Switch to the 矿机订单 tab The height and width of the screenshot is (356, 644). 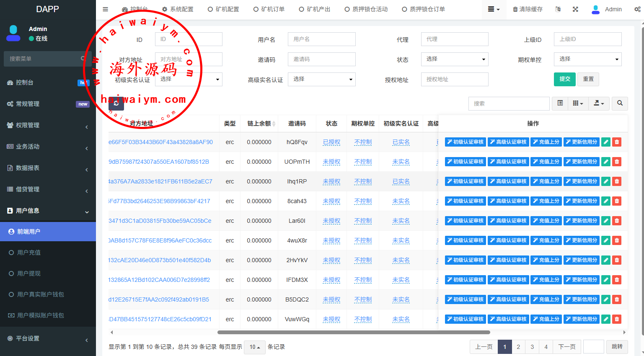[269, 9]
